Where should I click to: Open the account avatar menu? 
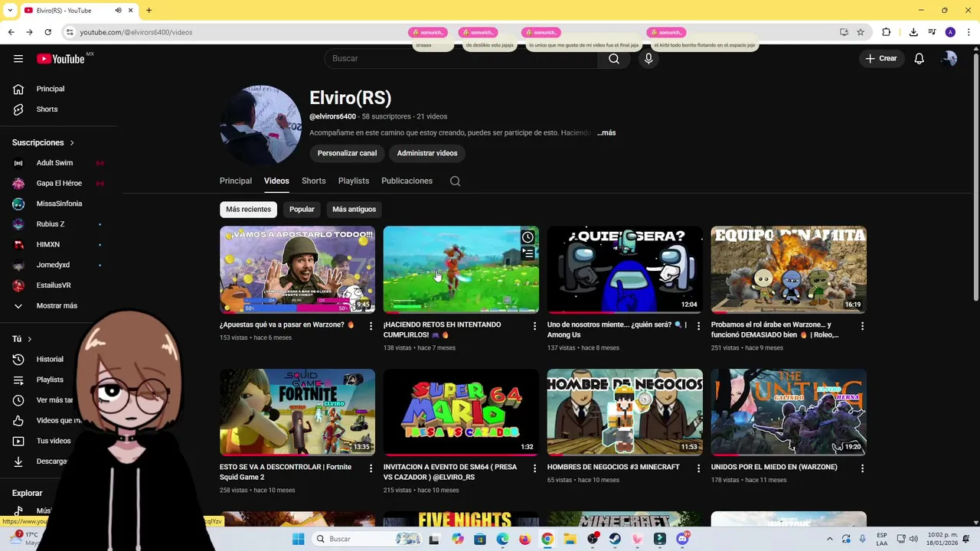(x=950, y=59)
